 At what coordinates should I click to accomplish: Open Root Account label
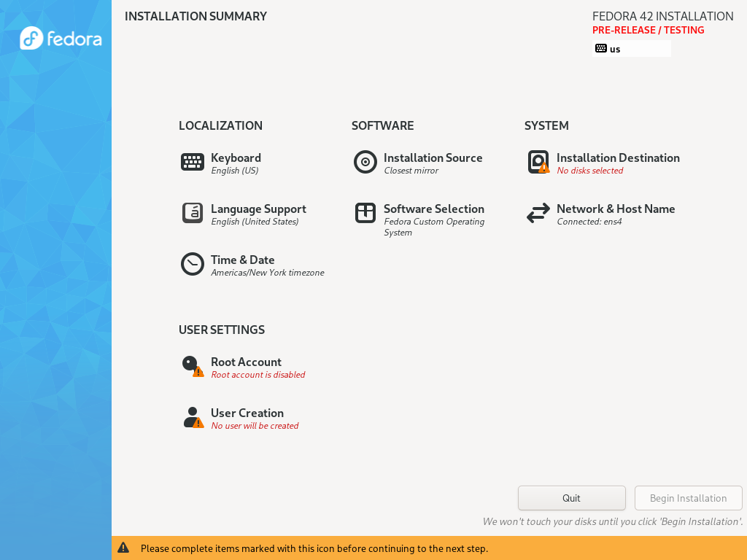click(x=246, y=362)
